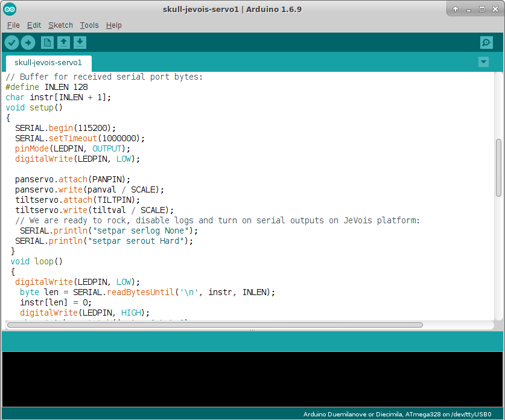Click the black console output area
This screenshot has height=420, width=505.
click(x=252, y=379)
